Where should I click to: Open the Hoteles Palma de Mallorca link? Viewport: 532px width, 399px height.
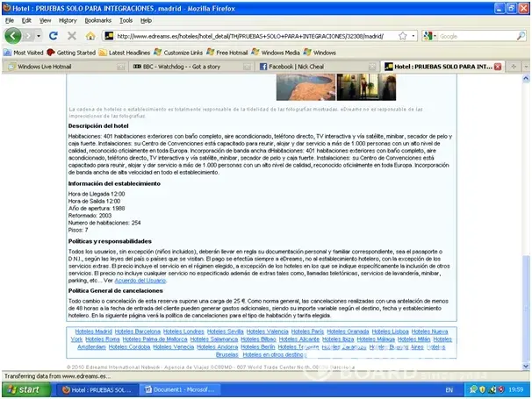click(155, 339)
